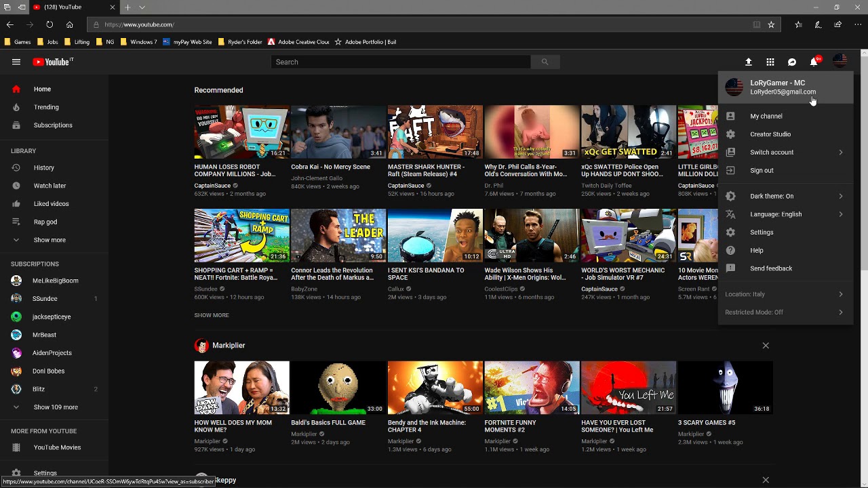Open Dark theme: On submenu
Screen dimensions: 868x488
[785, 196]
